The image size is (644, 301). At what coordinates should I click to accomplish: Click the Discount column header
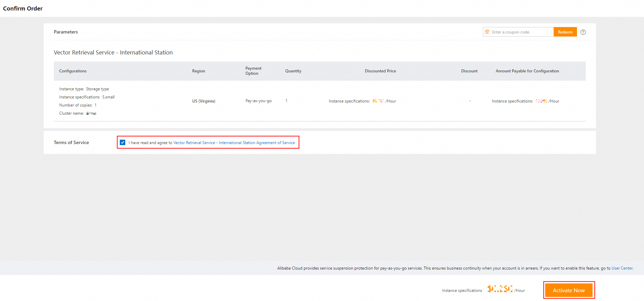click(469, 71)
